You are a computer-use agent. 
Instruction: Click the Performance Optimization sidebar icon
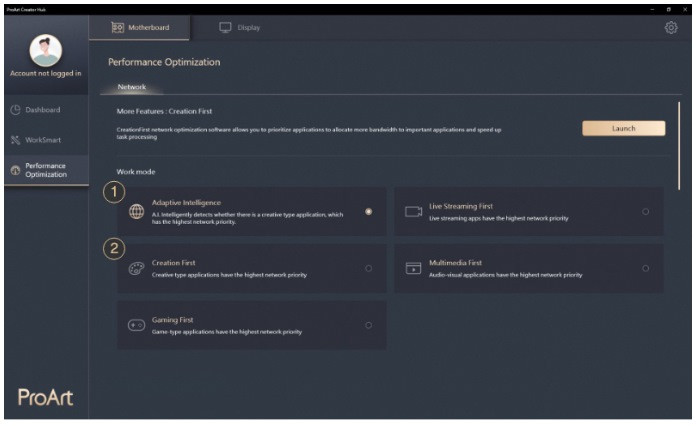point(16,170)
